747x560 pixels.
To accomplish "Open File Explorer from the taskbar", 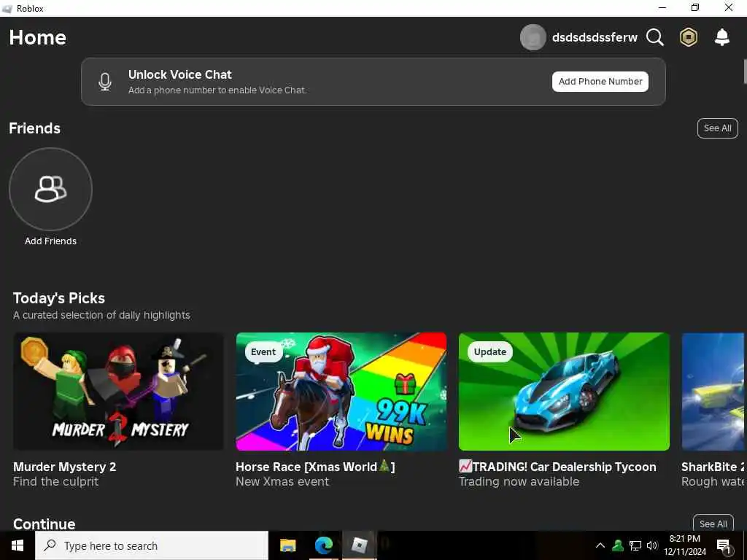I will coord(287,545).
